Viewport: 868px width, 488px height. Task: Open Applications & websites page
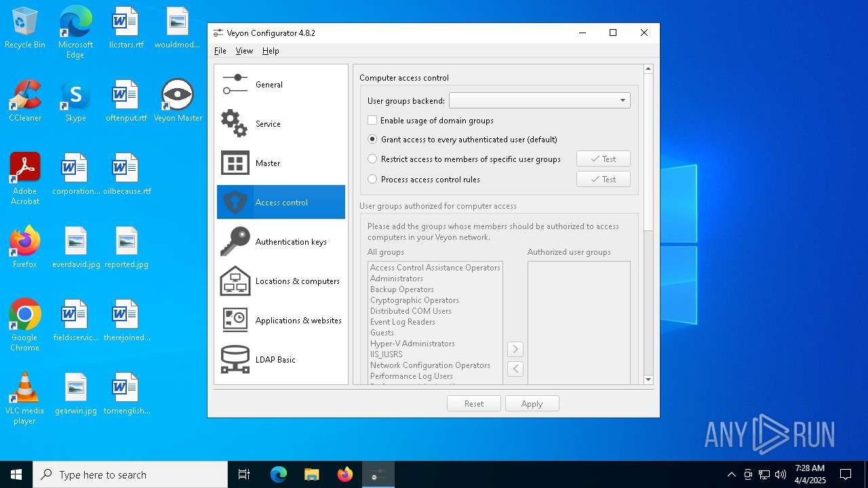[281, 321]
